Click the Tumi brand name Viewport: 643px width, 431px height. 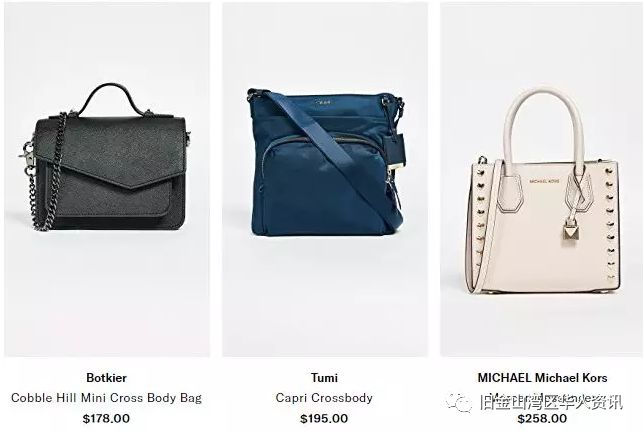tap(324, 378)
